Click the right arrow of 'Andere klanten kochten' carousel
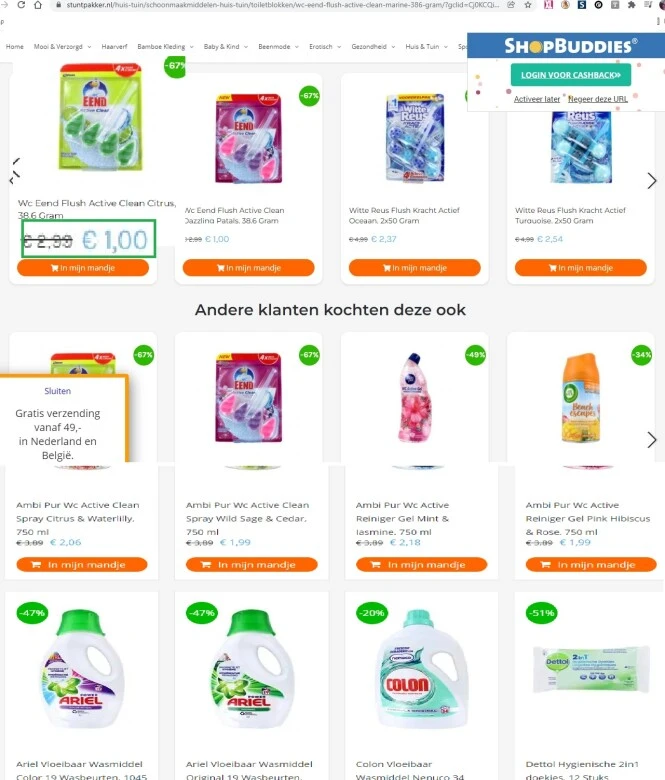 pyautogui.click(x=652, y=440)
